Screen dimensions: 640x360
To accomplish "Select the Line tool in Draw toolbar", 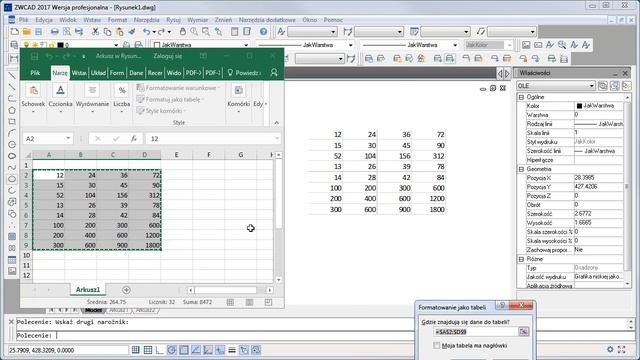I will [12, 76].
